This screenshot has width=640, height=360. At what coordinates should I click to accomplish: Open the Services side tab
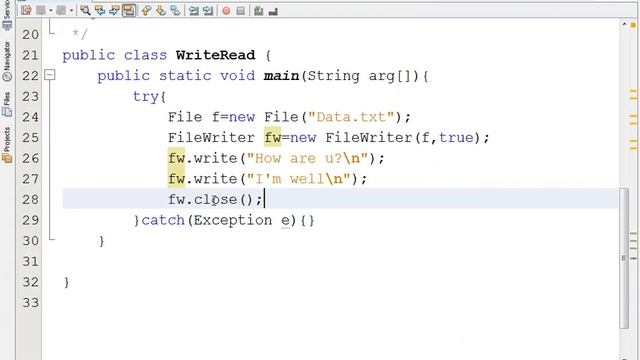coord(7,15)
